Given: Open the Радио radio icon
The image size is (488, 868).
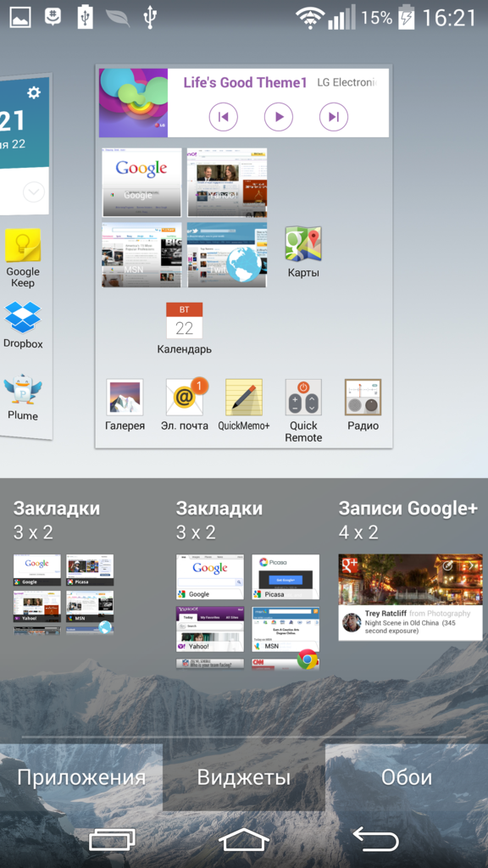Looking at the screenshot, I should coord(363,397).
